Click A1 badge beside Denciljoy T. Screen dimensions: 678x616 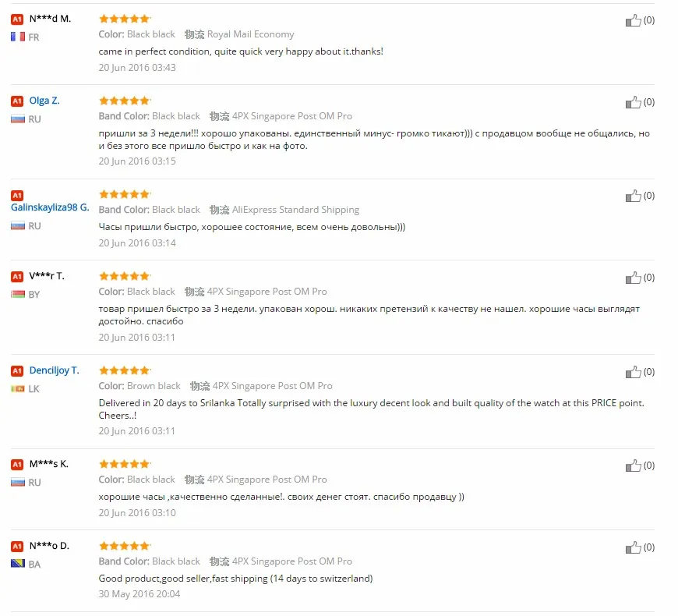pyautogui.click(x=17, y=371)
